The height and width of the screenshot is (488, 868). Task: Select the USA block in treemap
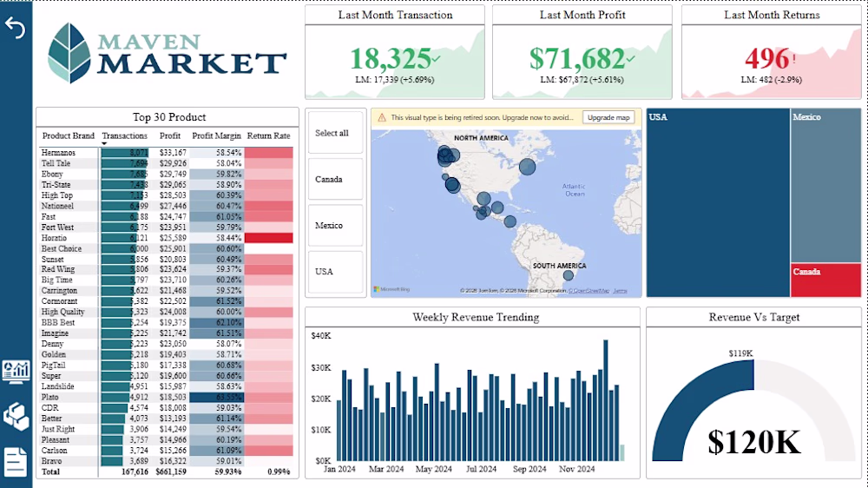(x=718, y=202)
